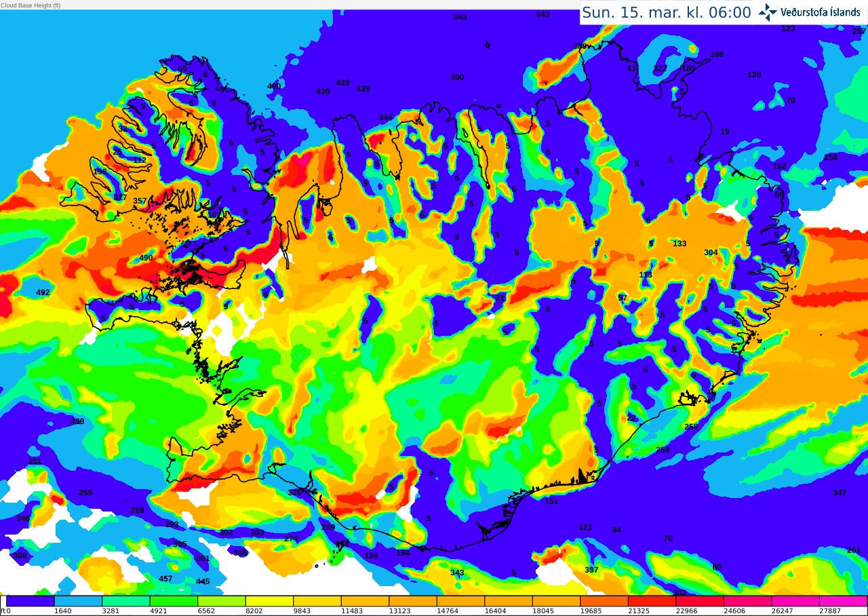
Task: Select the green legend swatch 4921 to 6562
Action: [x=174, y=601]
